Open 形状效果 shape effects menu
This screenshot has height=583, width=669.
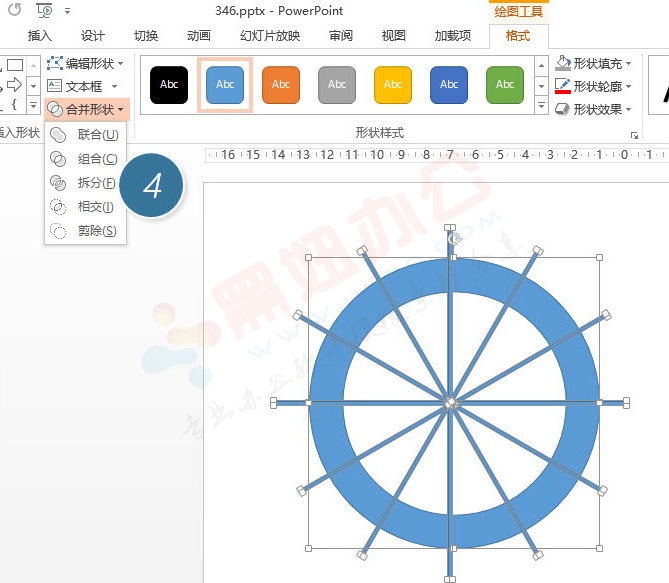pos(594,109)
